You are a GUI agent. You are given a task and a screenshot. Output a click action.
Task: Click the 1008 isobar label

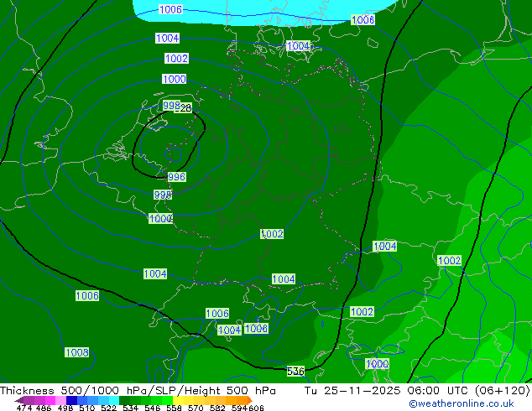77,352
